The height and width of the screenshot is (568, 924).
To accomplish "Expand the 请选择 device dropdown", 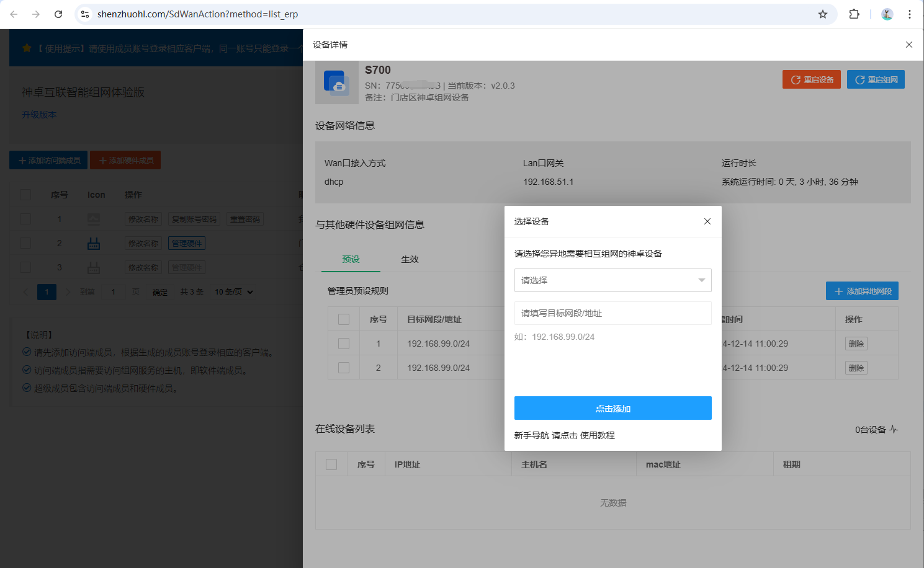I will click(x=612, y=280).
